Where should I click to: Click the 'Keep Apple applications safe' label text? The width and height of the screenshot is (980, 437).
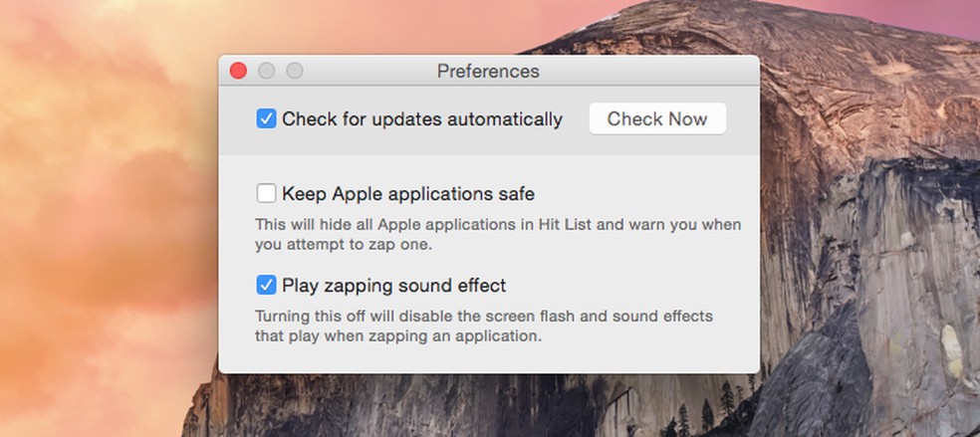[x=408, y=193]
